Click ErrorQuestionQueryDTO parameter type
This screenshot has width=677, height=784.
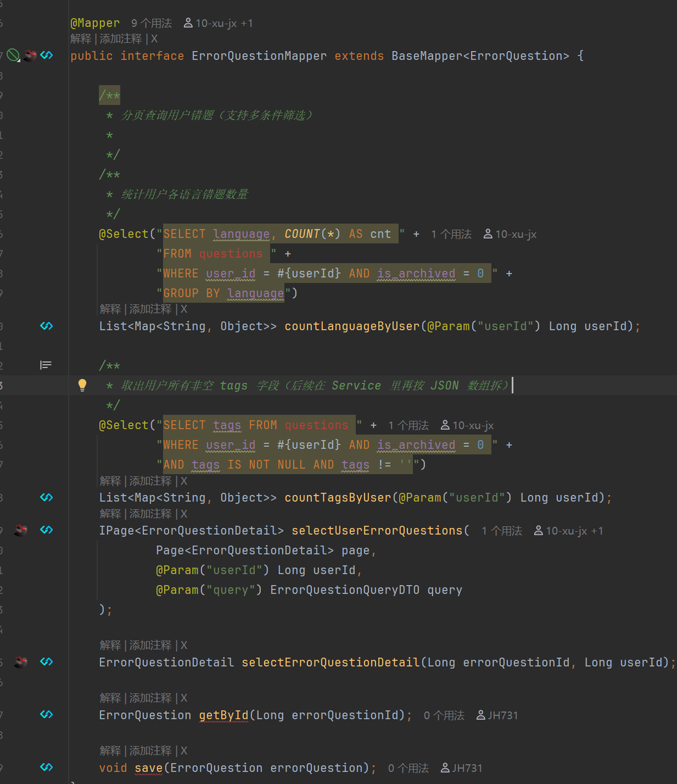coord(345,590)
